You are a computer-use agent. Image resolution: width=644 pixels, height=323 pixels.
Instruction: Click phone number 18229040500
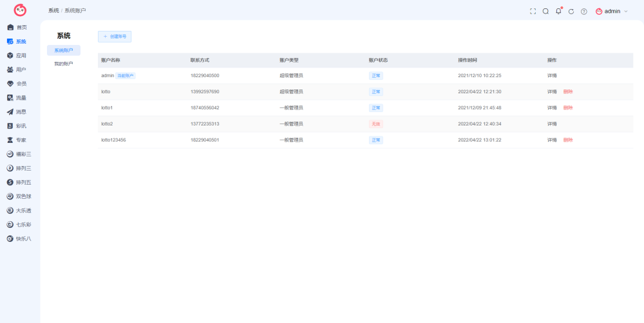(205, 75)
